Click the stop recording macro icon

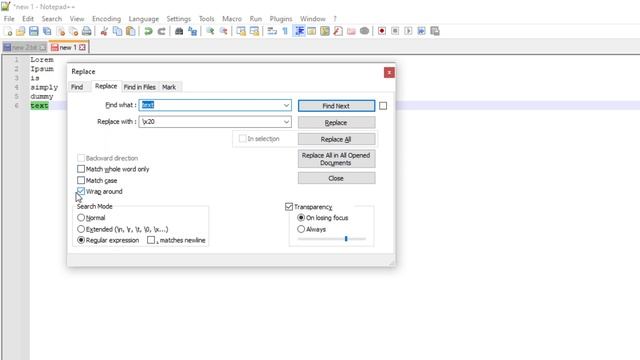tap(395, 31)
